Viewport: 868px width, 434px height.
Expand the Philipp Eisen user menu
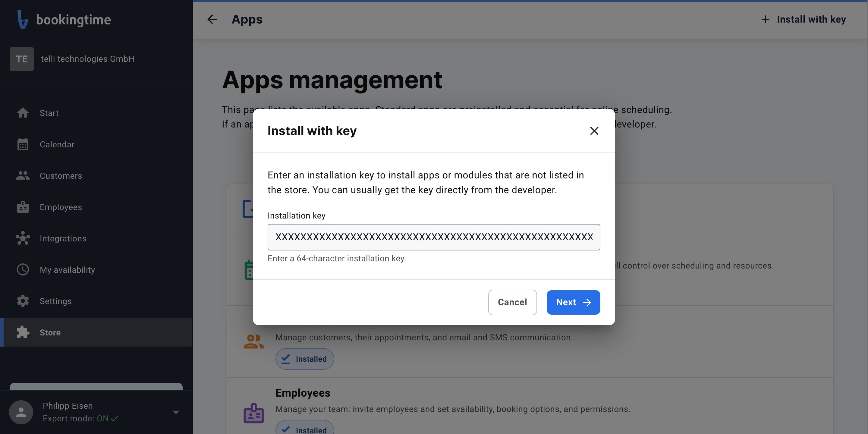[x=176, y=412]
